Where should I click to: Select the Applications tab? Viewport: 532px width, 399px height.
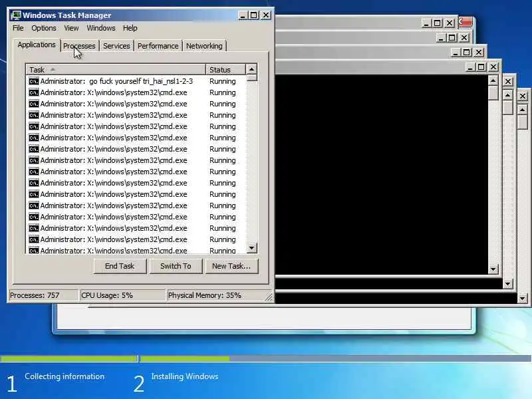click(x=37, y=45)
